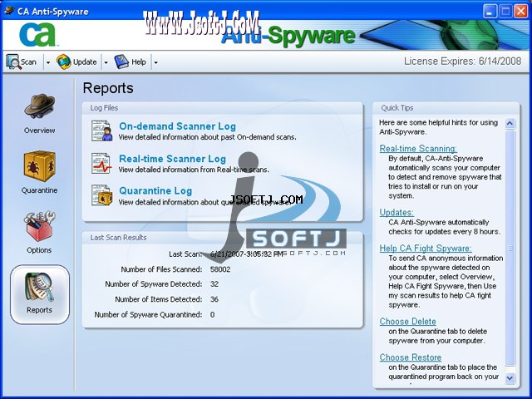The height and width of the screenshot is (399, 532).
Task: Expand the Help dropdown arrow
Action: [155, 62]
